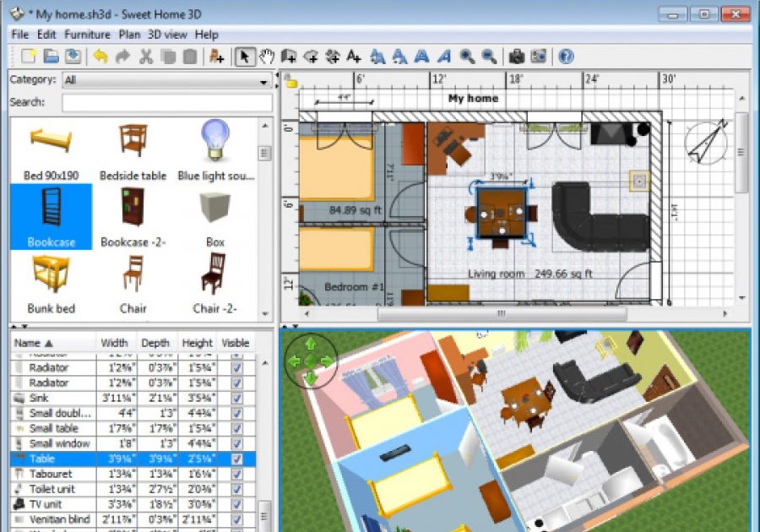This screenshot has width=760, height=532.
Task: Click the Copy icon in toolbar
Action: (168, 57)
